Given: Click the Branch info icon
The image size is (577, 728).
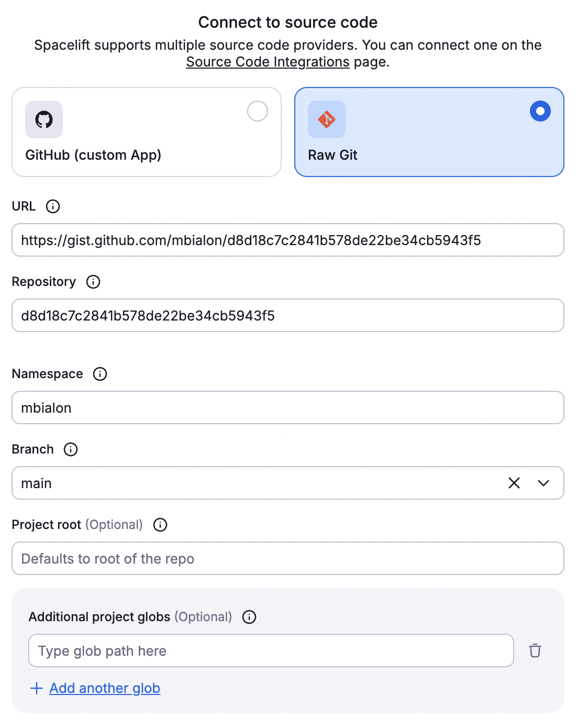Looking at the screenshot, I should [x=71, y=449].
